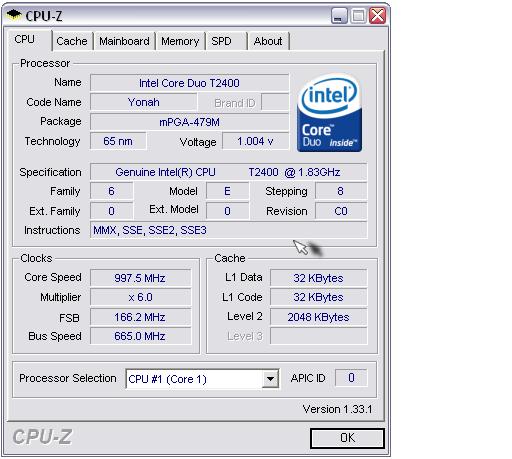Screen dimensions: 512x459
Task: Click the CPU-Z chip icon in title bar
Action: click(x=14, y=15)
